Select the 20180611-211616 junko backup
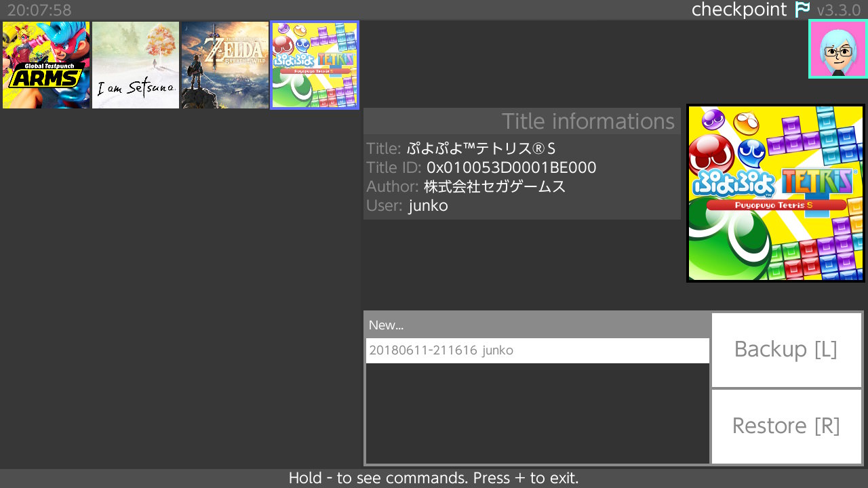 [x=538, y=350]
